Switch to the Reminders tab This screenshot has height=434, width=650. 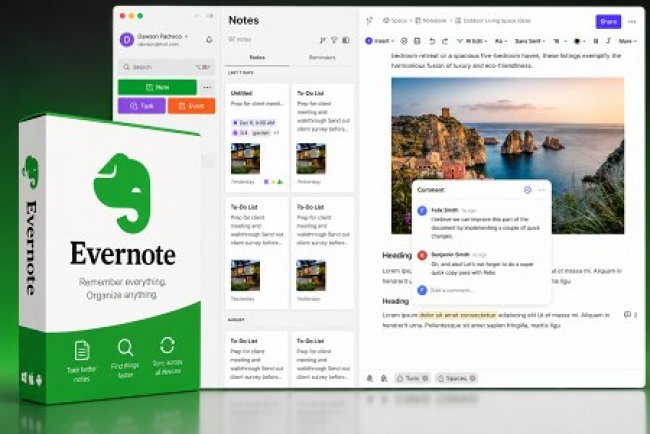point(322,58)
